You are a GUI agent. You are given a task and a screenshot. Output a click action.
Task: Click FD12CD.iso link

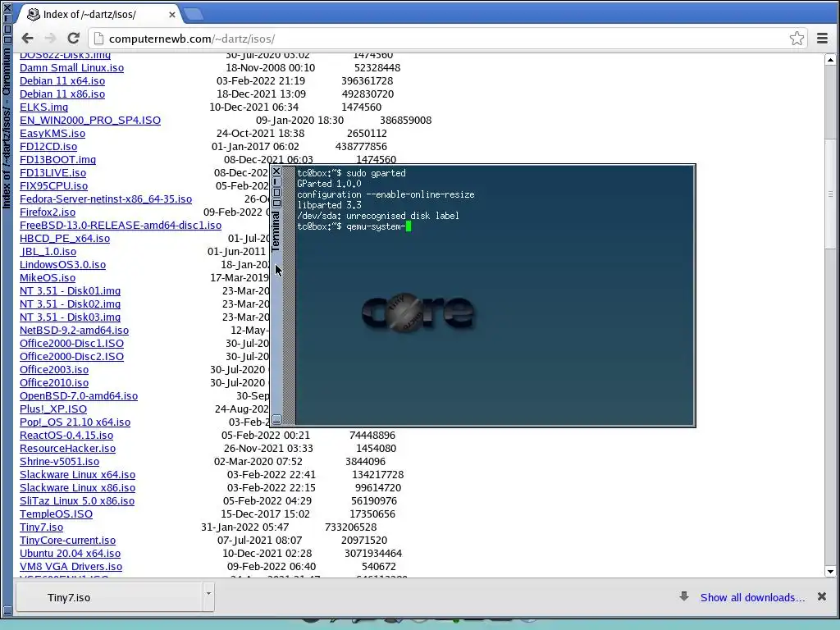48,147
